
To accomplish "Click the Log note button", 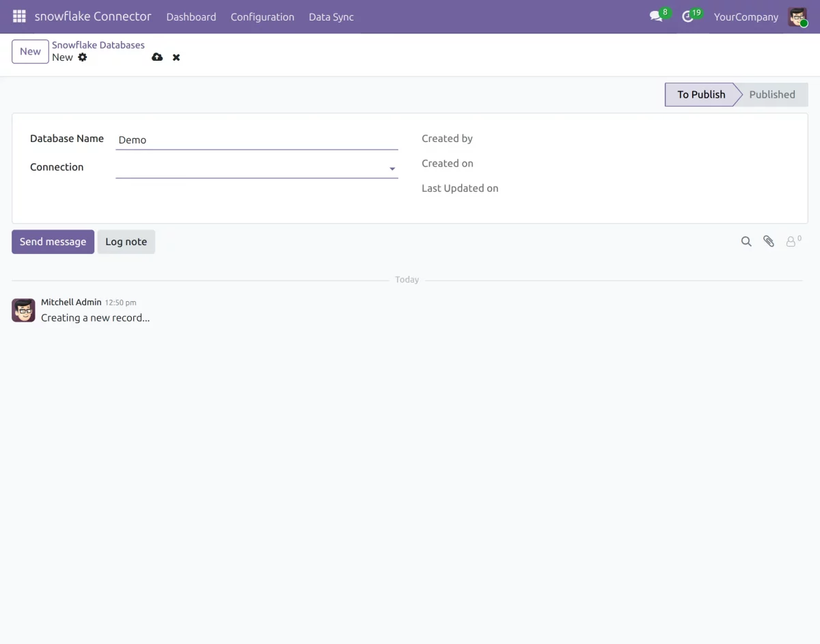I will pyautogui.click(x=126, y=241).
